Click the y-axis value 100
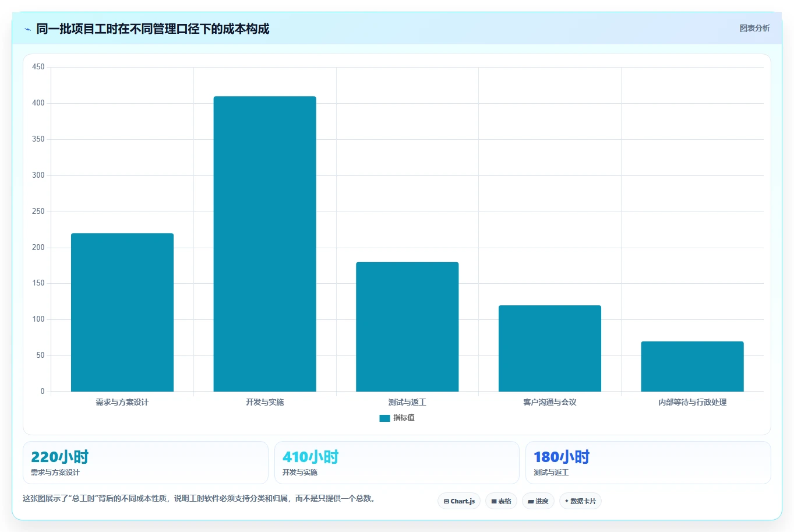The image size is (794, 532). (x=38, y=319)
